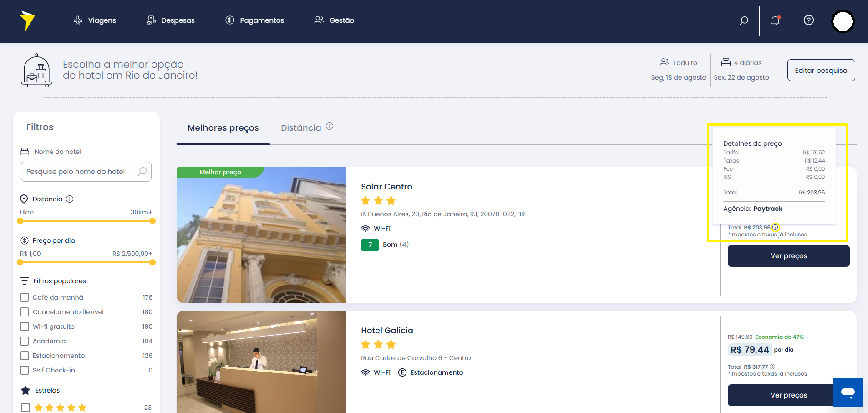Open the Despesas menu
The image size is (868, 413).
point(170,20)
